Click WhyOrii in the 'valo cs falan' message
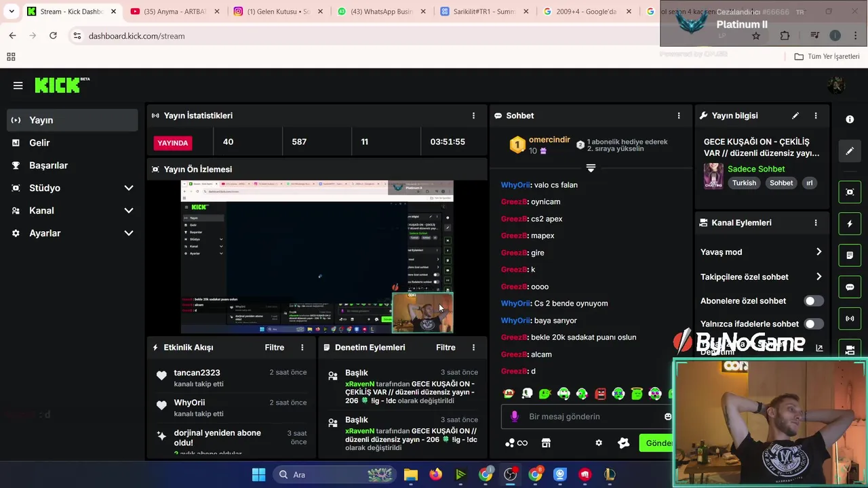The image size is (868, 488). [x=515, y=185]
